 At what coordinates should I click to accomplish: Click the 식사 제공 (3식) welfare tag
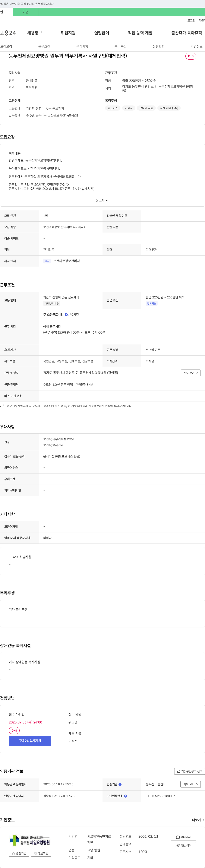(169, 108)
